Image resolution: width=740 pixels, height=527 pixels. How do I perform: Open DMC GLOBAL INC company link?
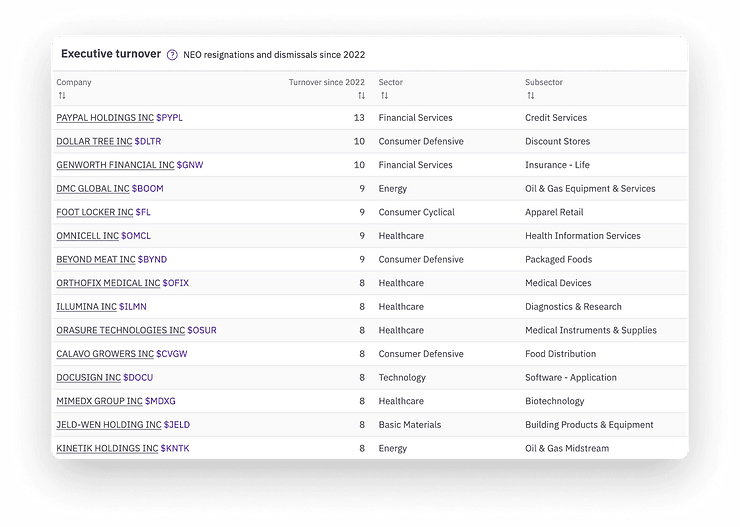pos(93,189)
